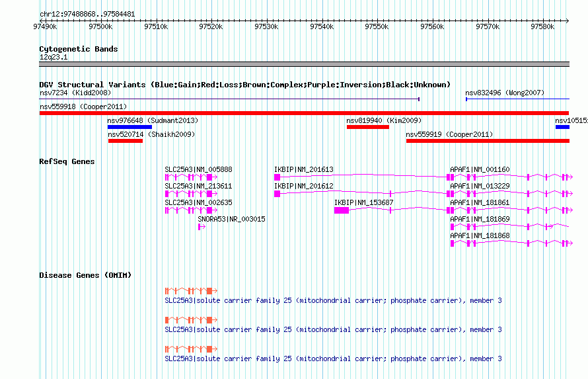Click the chr12:97488868..97584481 coordinates label
Image resolution: width=588 pixels, height=379 pixels.
(x=87, y=15)
